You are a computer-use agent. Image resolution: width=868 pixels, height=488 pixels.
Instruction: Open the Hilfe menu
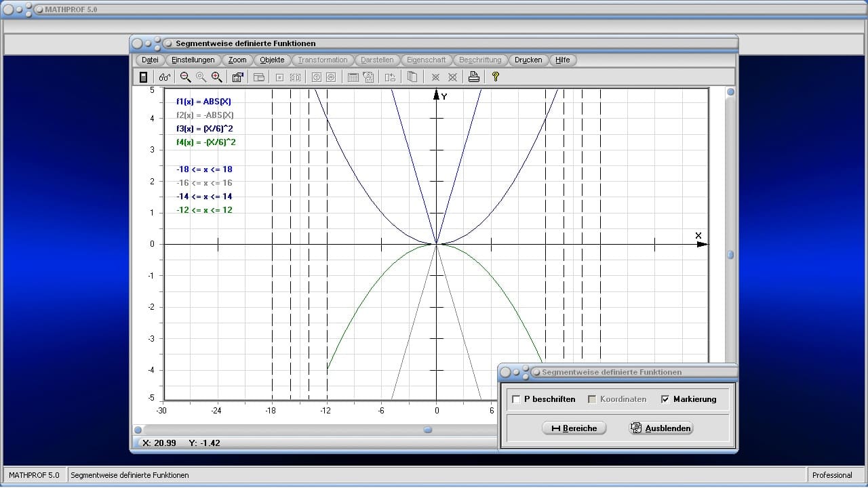[x=563, y=60]
